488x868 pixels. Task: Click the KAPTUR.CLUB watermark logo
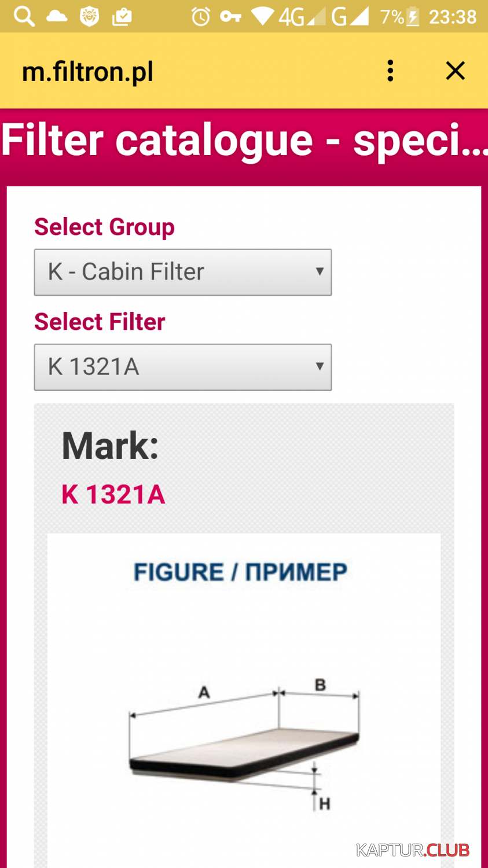point(413,850)
